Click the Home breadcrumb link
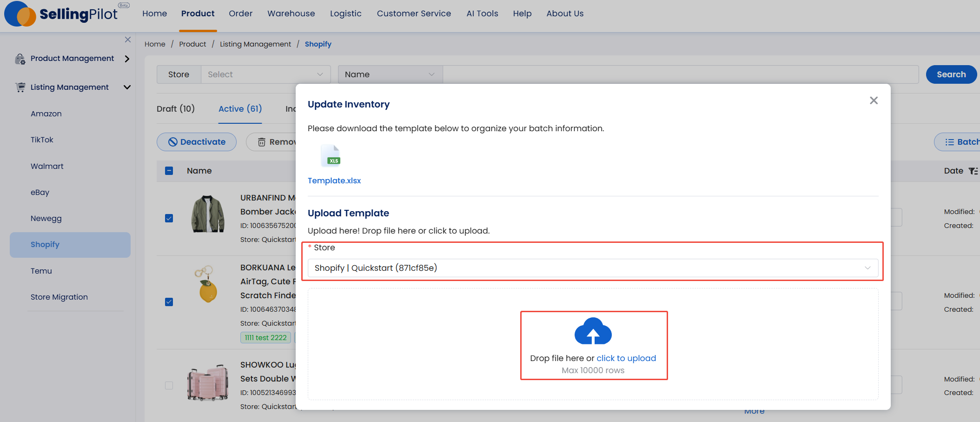The width and height of the screenshot is (980, 422). pyautogui.click(x=155, y=44)
